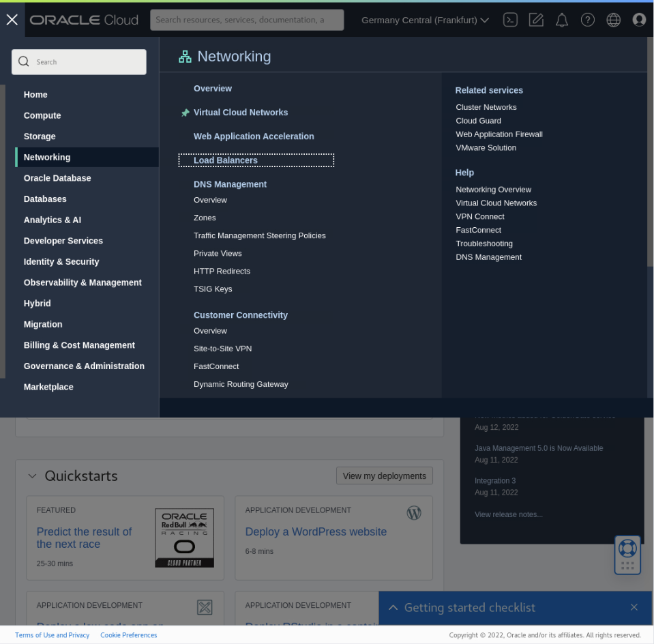Click the top search resources field

tap(247, 20)
